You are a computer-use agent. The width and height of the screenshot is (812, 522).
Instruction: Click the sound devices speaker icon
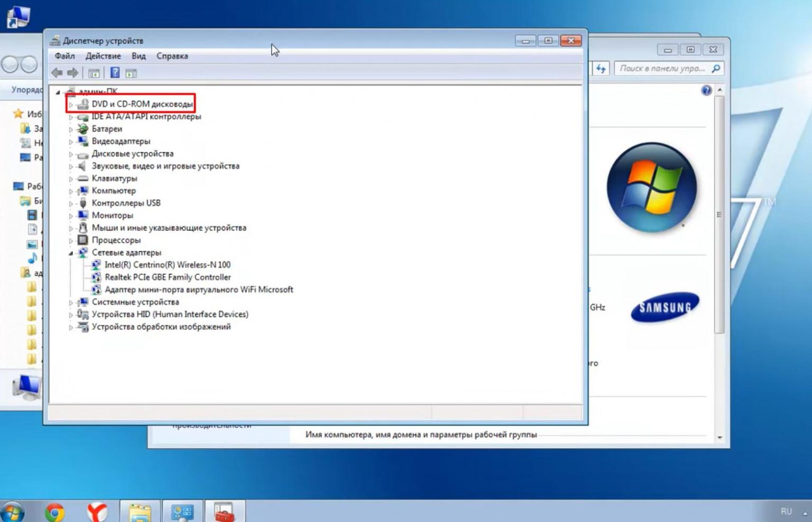click(82, 166)
